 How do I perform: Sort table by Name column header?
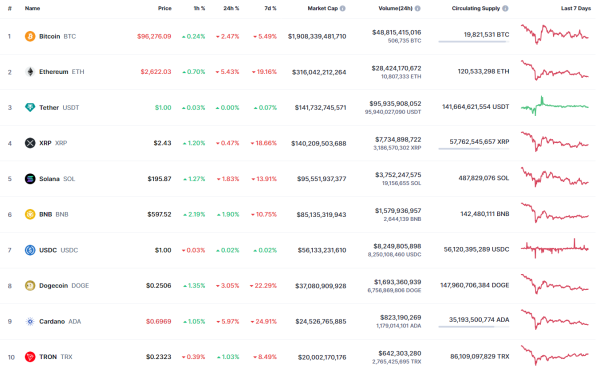33,8
